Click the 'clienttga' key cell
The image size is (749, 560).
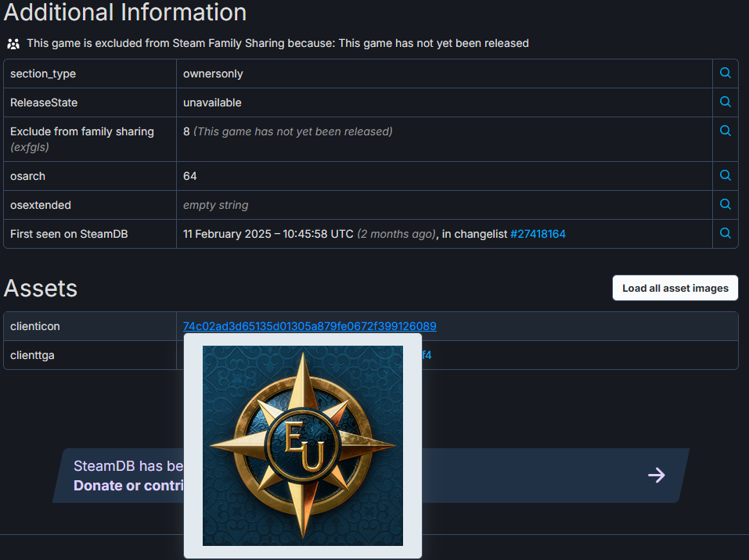pyautogui.click(x=90, y=355)
